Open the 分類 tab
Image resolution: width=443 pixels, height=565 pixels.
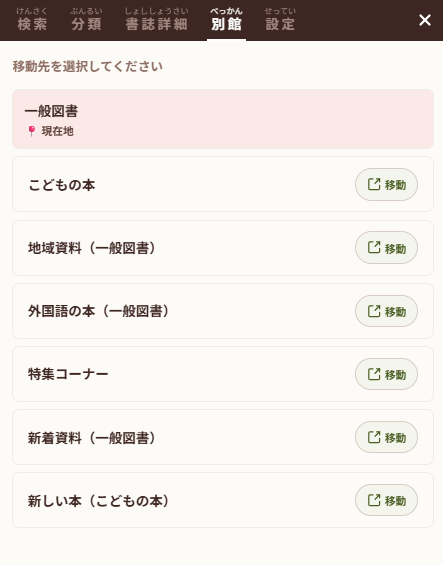coord(86,20)
